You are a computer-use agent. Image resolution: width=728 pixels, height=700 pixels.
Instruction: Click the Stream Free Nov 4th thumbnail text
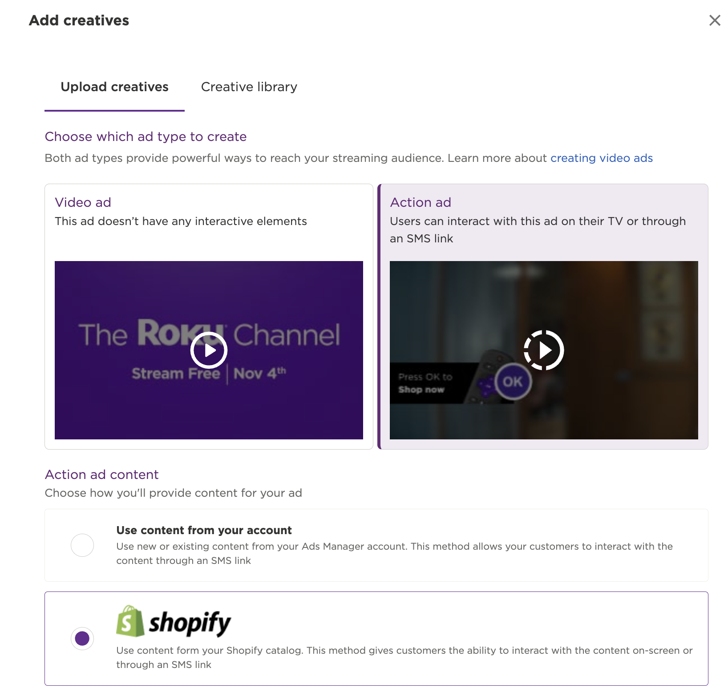209,374
